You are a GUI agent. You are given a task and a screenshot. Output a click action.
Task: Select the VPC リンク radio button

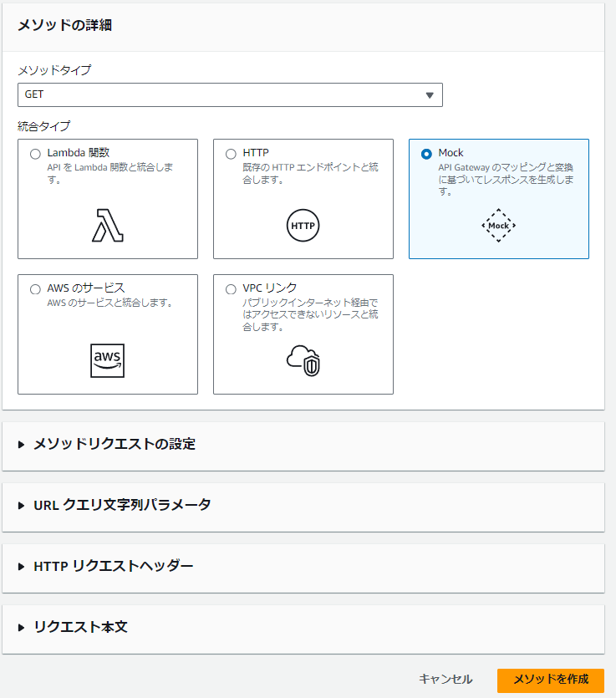coord(231,289)
